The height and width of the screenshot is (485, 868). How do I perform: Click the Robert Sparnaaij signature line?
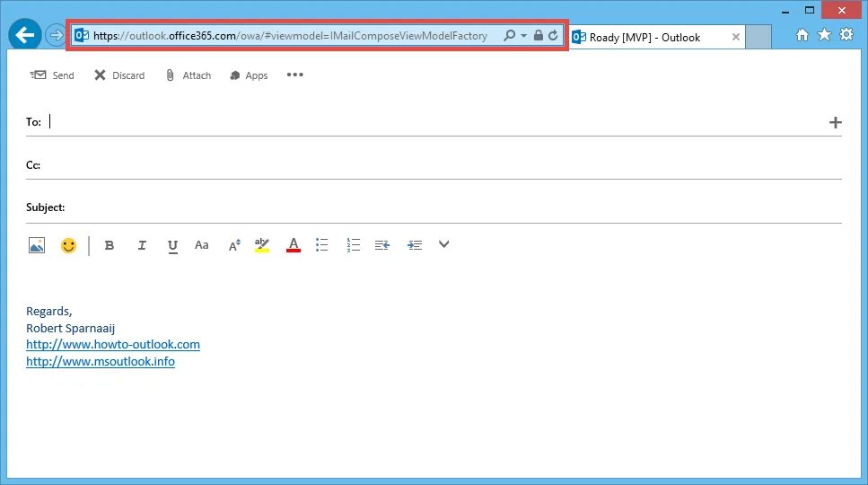tap(70, 329)
